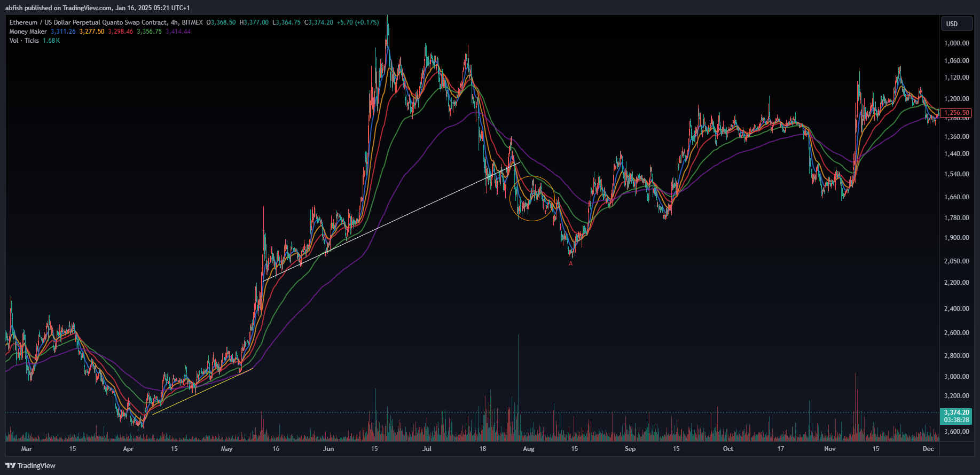Click the 1,360.00 price axis label
The height and width of the screenshot is (475, 980).
point(957,137)
